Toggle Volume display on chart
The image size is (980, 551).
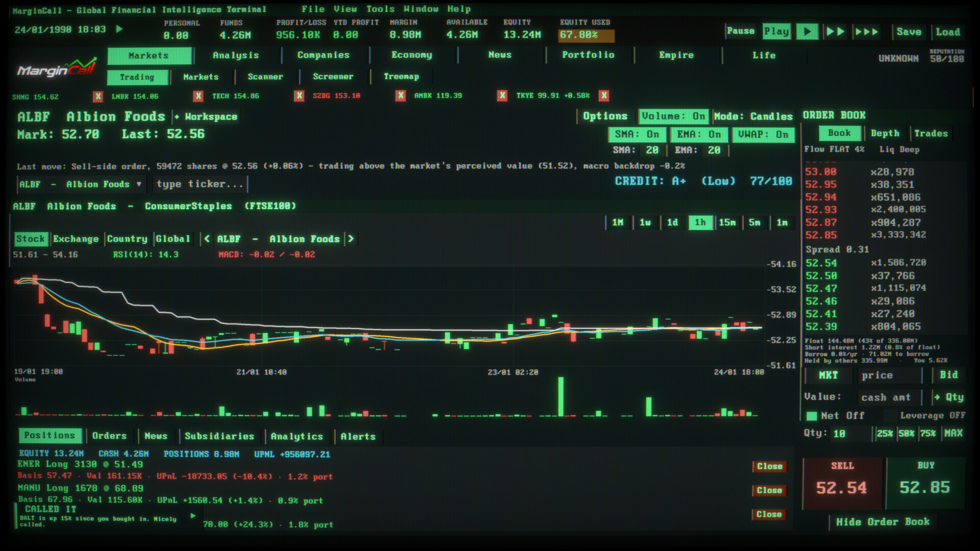point(673,116)
